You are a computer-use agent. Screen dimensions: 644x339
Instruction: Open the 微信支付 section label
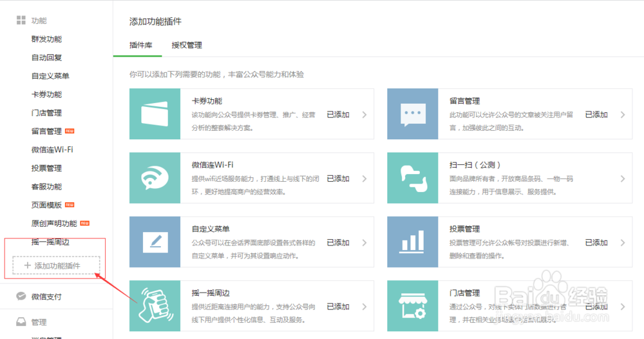pos(46,296)
